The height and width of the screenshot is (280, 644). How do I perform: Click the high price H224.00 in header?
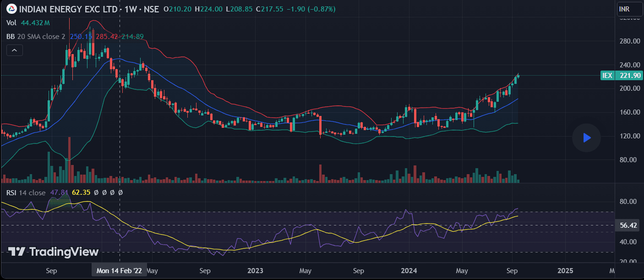pyautogui.click(x=208, y=9)
